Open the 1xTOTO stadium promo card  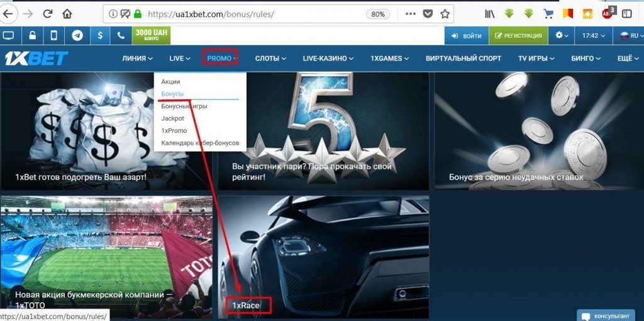click(106, 257)
